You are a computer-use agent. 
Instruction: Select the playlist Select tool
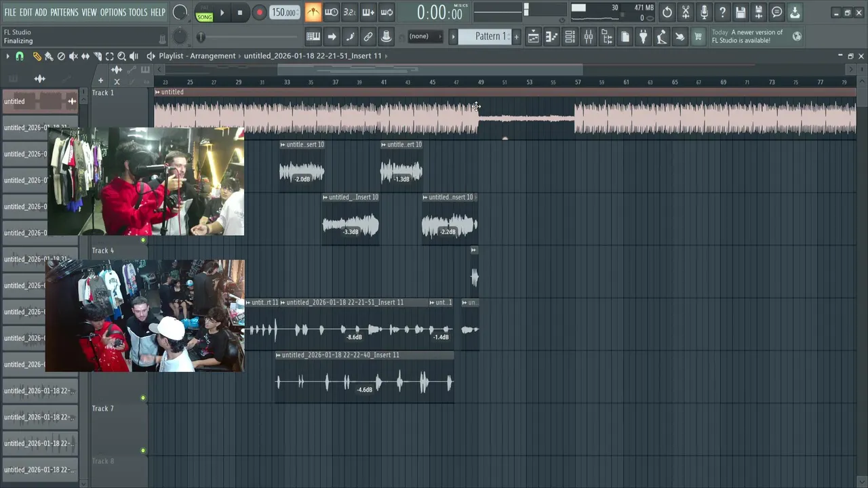pos(110,56)
